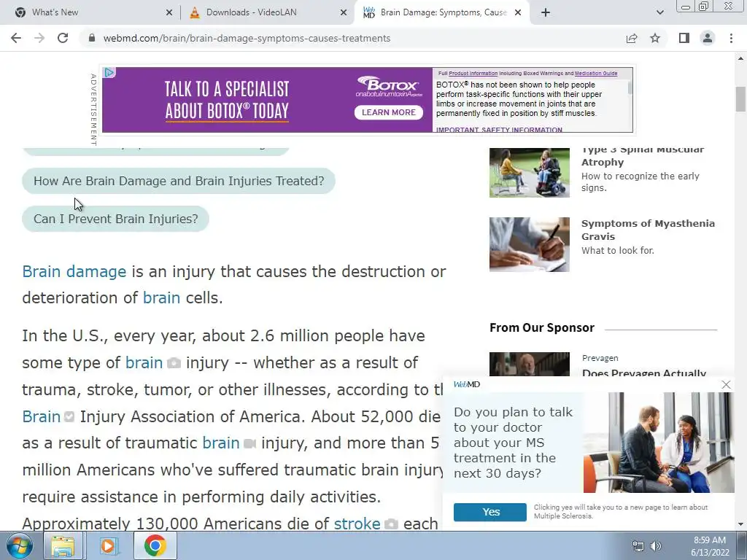The width and height of the screenshot is (747, 560).
Task: Open the Brain damage link
Action: point(74,271)
